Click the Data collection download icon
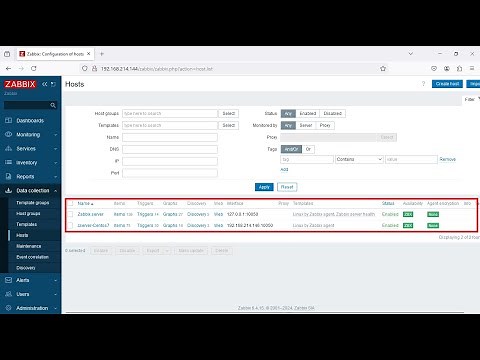The height and width of the screenshot is (360, 480). [9, 190]
